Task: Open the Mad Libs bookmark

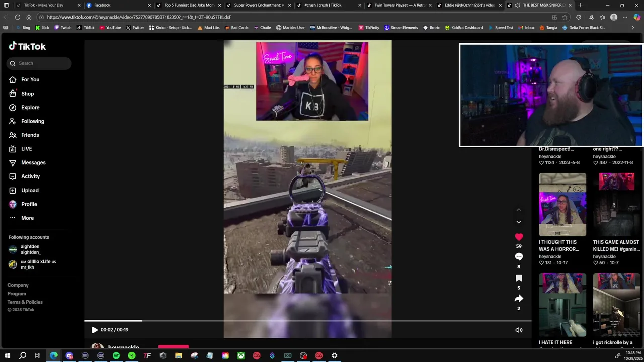Action: [208, 28]
